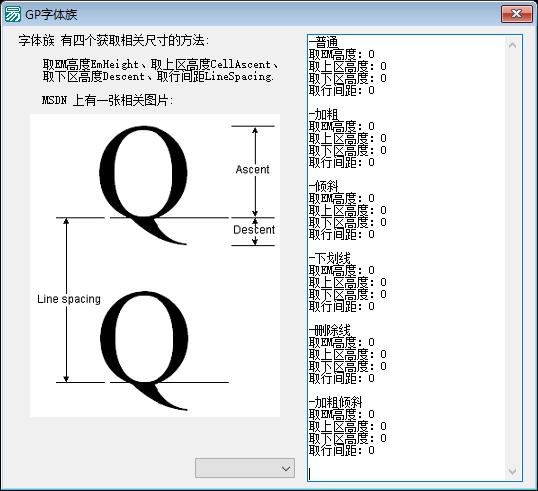This screenshot has height=491, width=538.
Task: Click the Descent label in diagram
Action: [x=254, y=230]
